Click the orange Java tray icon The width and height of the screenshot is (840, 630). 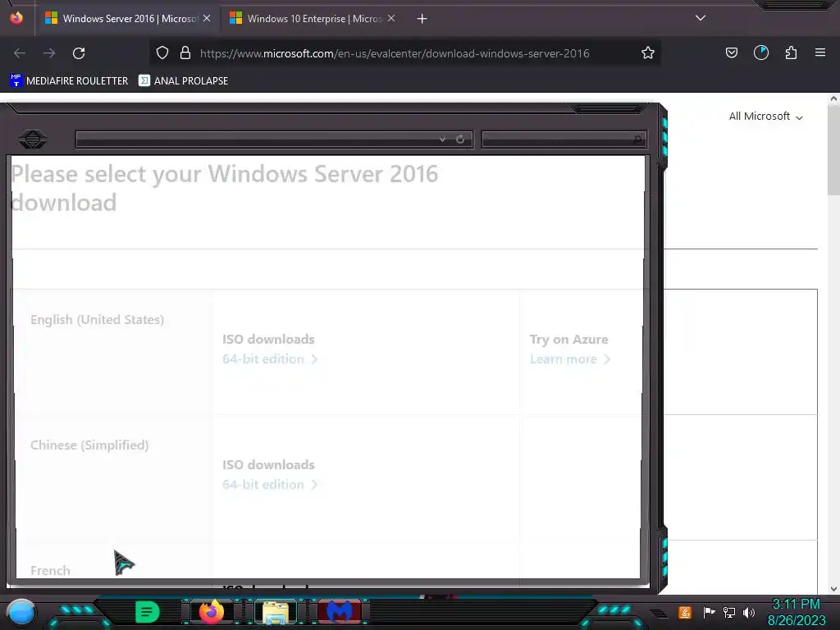pos(685,612)
